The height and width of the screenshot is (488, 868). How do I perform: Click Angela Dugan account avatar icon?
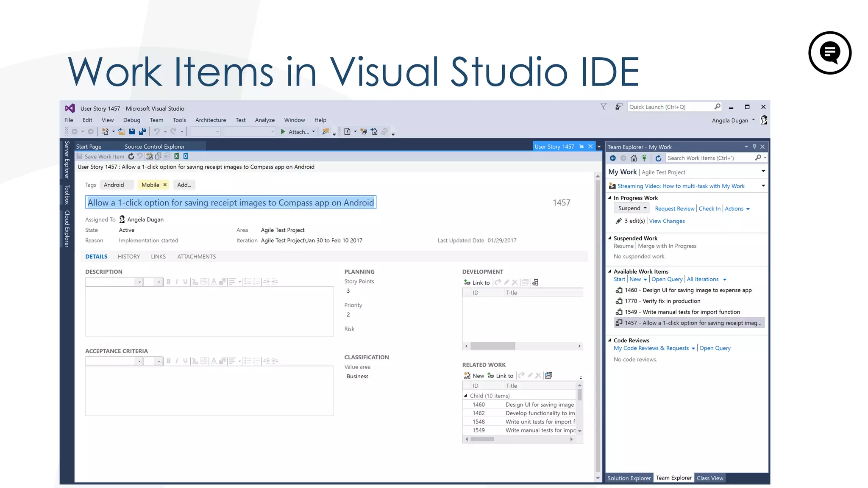(764, 120)
